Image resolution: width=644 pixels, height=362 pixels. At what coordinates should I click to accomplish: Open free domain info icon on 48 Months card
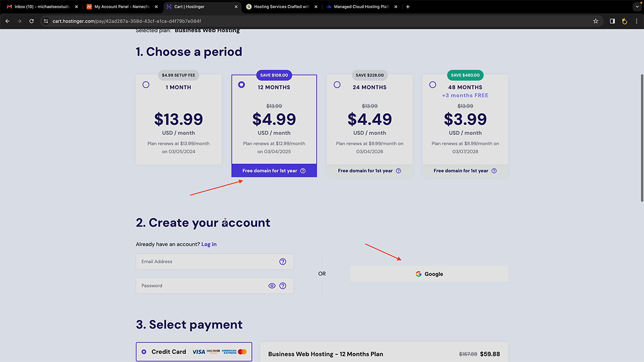coord(494,171)
